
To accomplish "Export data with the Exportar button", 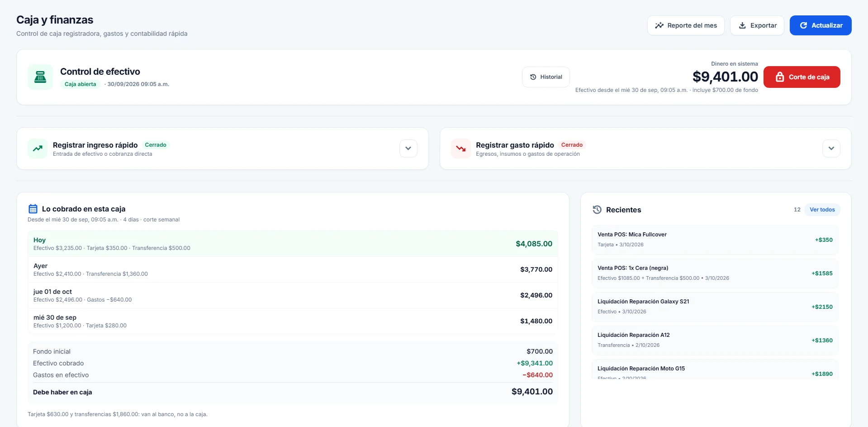I will pyautogui.click(x=757, y=25).
